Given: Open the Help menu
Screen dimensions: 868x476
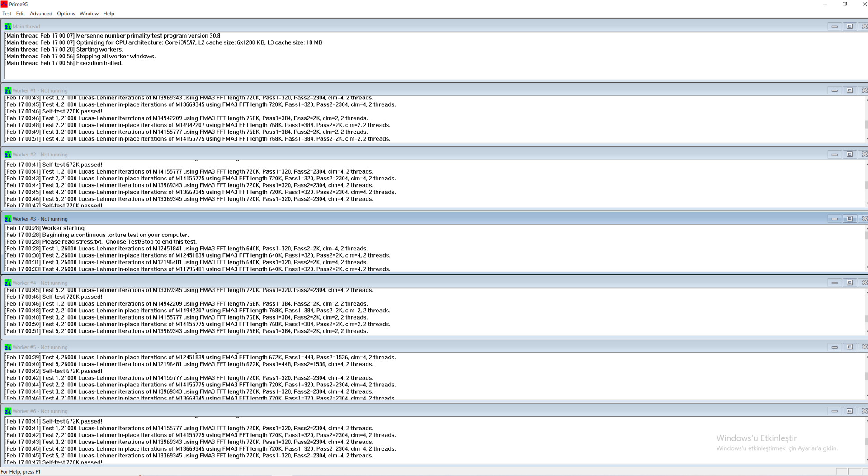Looking at the screenshot, I should (x=108, y=14).
